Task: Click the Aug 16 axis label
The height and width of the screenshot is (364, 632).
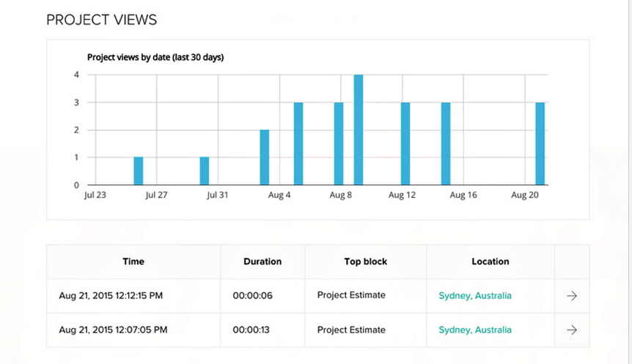Action: pyautogui.click(x=463, y=195)
